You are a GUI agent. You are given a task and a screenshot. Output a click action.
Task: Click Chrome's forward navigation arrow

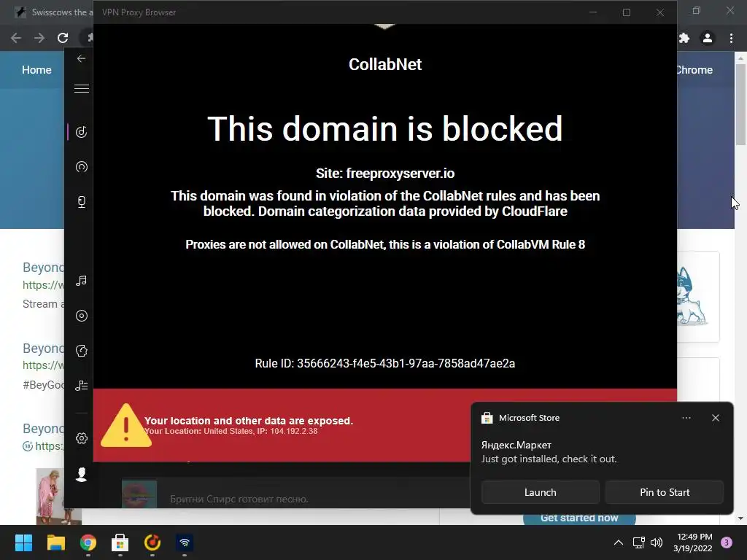pyautogui.click(x=39, y=38)
